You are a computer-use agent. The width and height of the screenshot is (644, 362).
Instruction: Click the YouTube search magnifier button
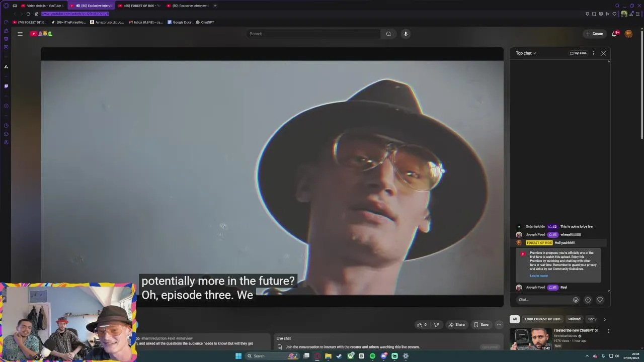coord(388,34)
